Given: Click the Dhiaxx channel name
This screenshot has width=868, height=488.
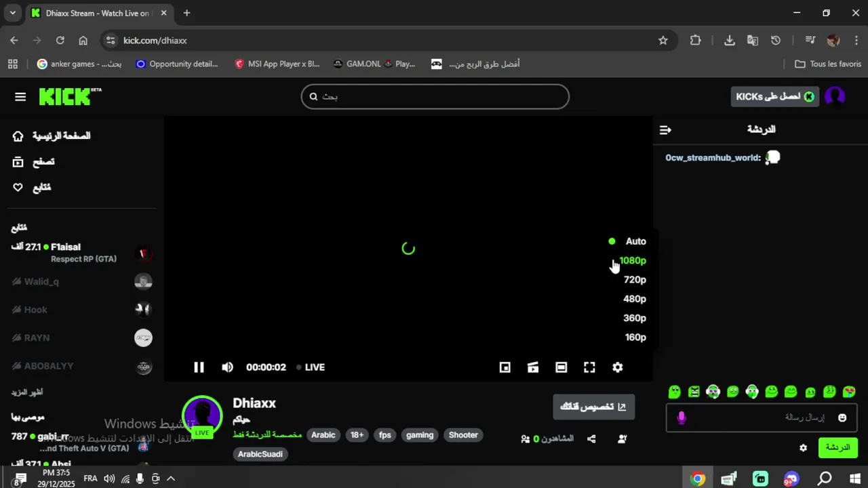Looking at the screenshot, I should point(254,403).
